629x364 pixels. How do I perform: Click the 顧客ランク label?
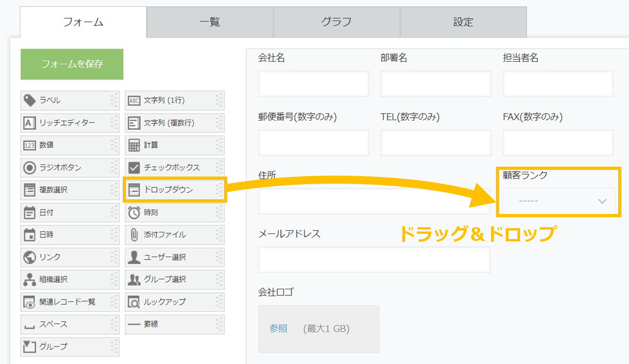[525, 175]
